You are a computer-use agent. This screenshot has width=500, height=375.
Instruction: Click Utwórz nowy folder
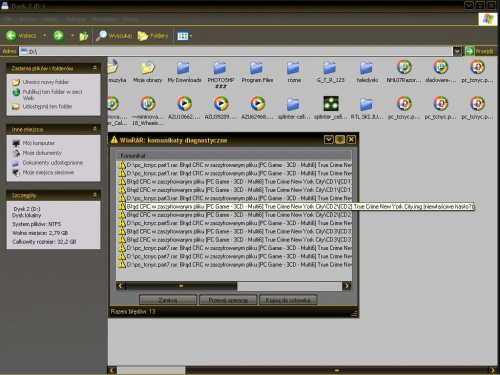tap(46, 82)
